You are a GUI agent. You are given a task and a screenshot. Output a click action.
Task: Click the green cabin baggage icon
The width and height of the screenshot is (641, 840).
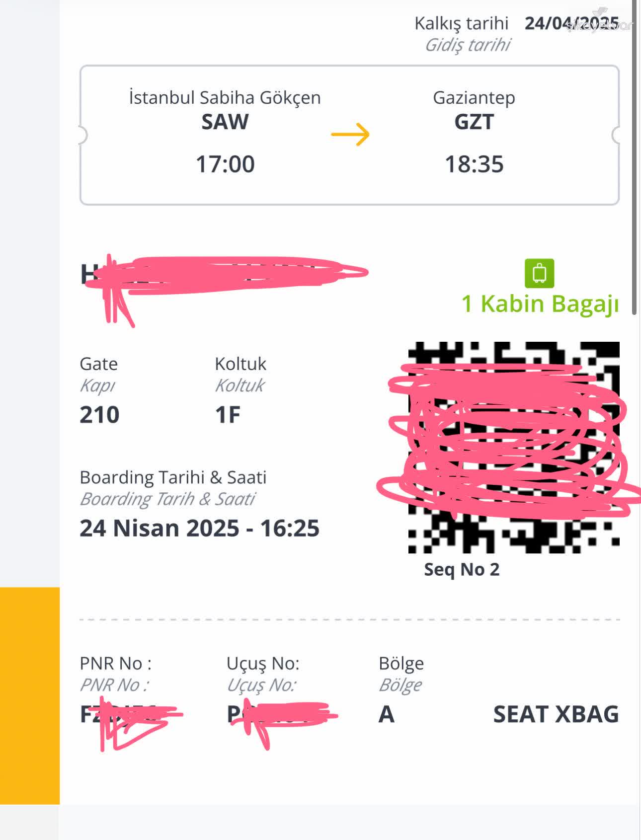[539, 273]
